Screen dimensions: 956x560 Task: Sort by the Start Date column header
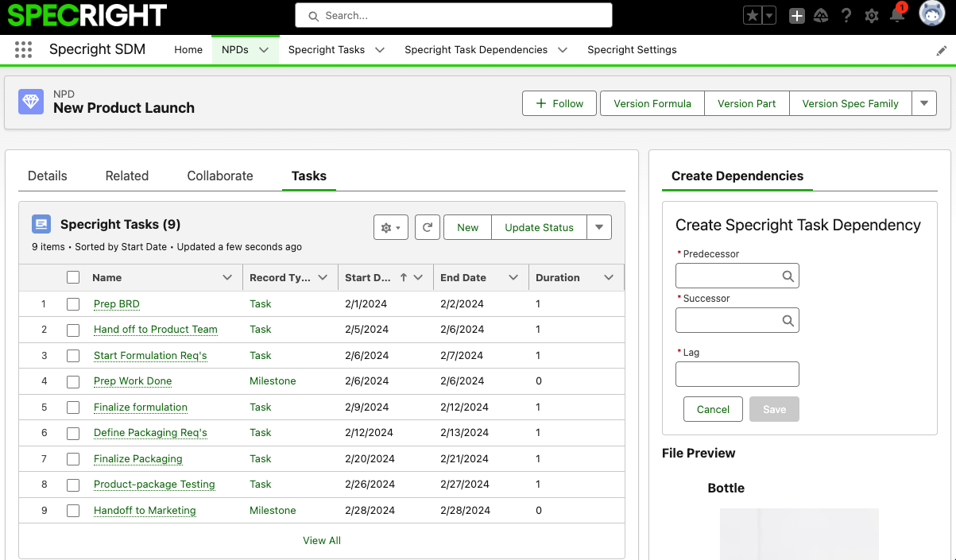[x=369, y=277]
